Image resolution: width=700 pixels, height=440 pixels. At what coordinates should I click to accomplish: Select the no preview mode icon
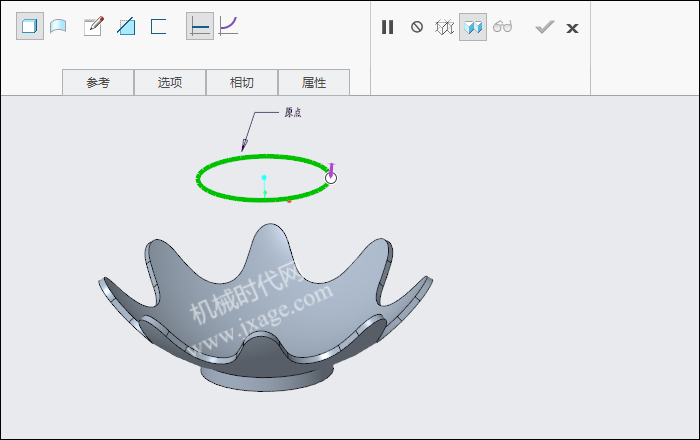(x=417, y=27)
